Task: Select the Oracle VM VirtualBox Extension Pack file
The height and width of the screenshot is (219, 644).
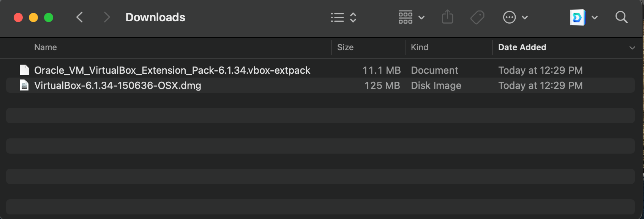Action: pos(172,70)
